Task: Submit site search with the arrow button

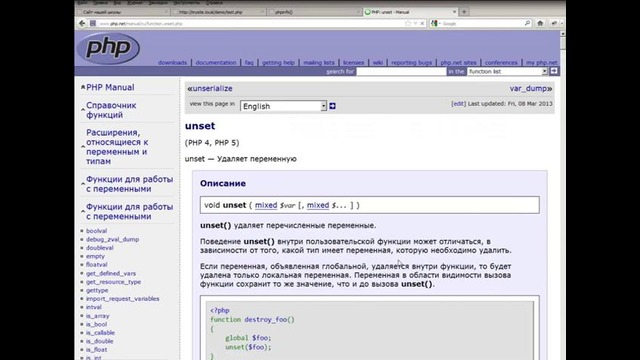Action: 553,71
